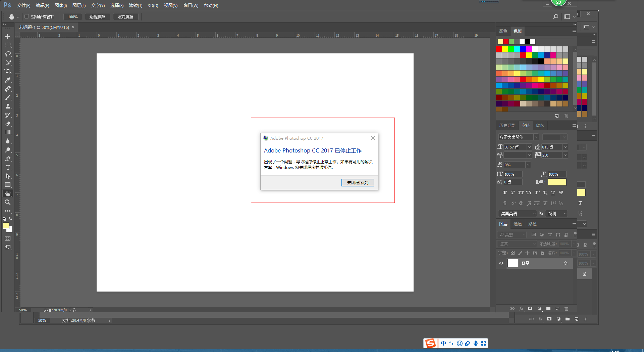Viewport: 644px width, 352px height.
Task: Open the 滤镜(T) menu
Action: coord(136,5)
